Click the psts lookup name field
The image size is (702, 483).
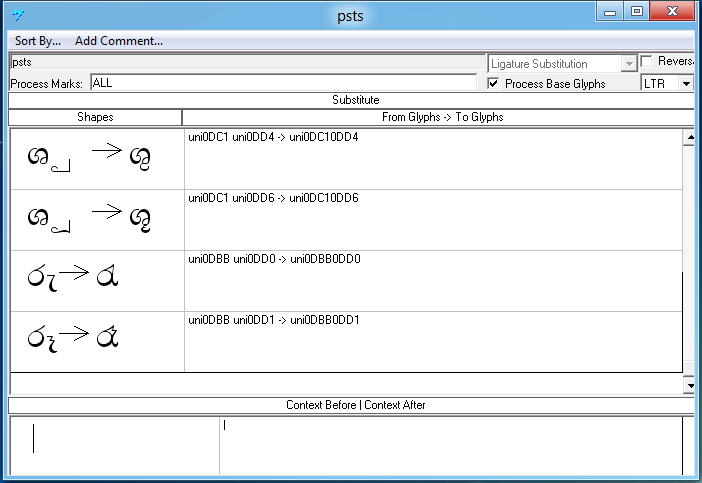click(x=248, y=62)
